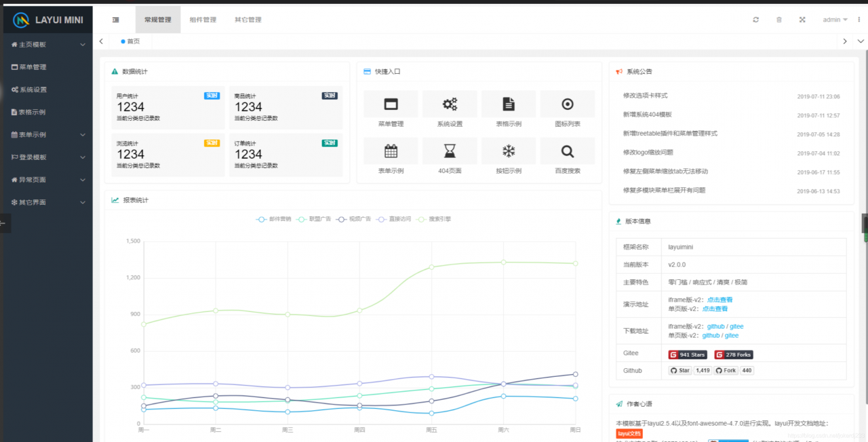Toggle 联盟广告 series in chart legend

click(314, 219)
